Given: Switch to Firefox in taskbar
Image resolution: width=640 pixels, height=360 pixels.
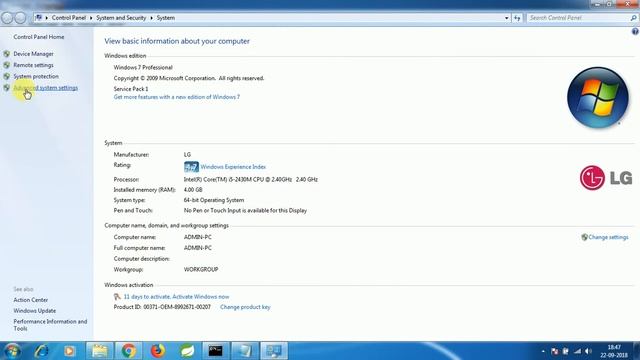Looking at the screenshot, I should coord(158,351).
